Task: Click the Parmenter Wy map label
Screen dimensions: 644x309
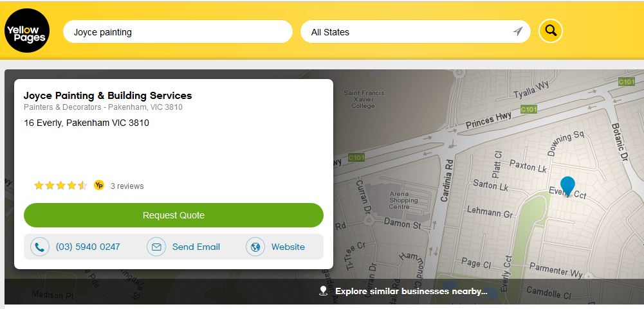Action: pos(556,270)
